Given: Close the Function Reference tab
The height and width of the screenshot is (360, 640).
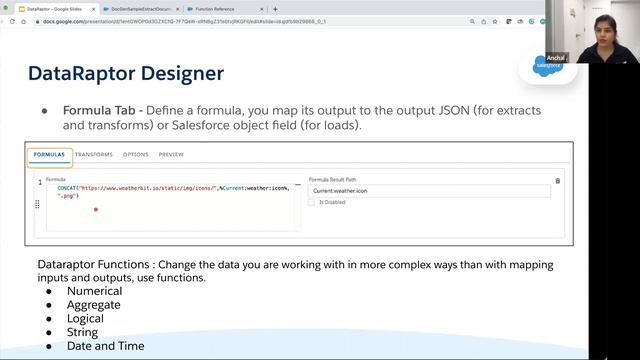Looking at the screenshot, I should 262,9.
